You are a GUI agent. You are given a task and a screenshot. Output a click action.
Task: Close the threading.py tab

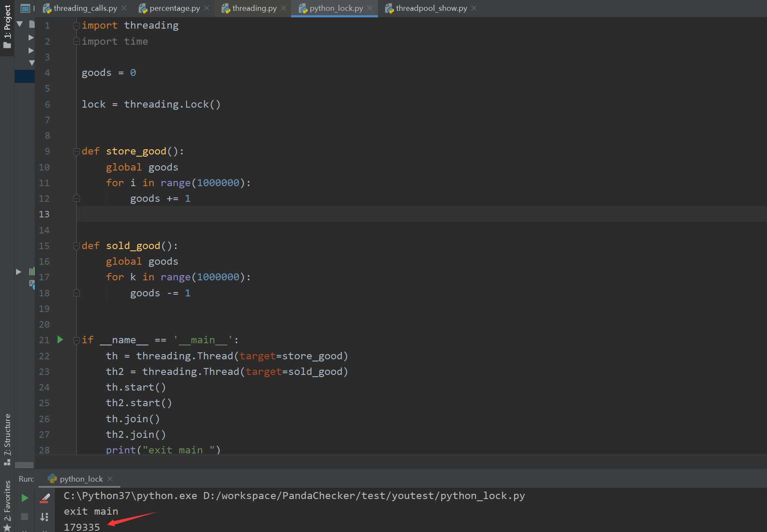pos(283,8)
